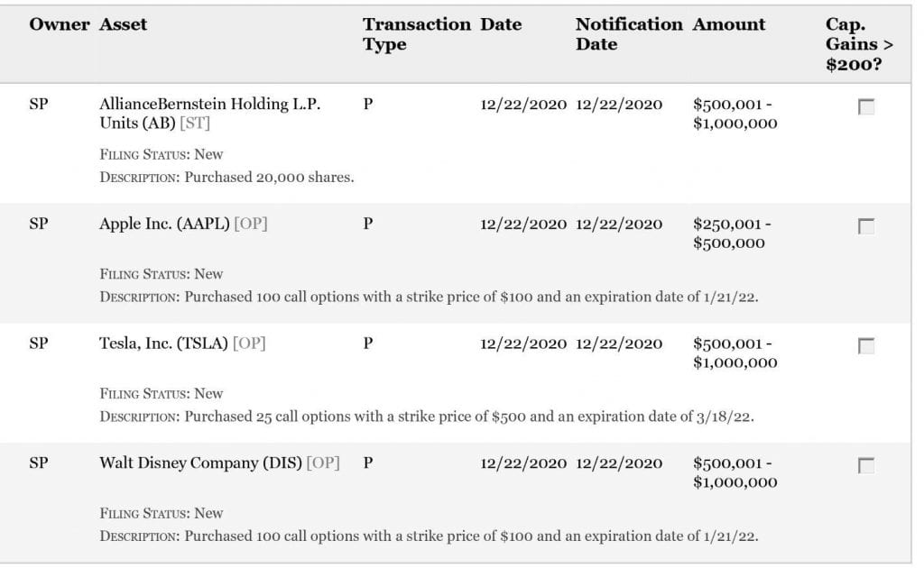Select the Amount column header
Screen dimensions: 924x568
tap(729, 25)
